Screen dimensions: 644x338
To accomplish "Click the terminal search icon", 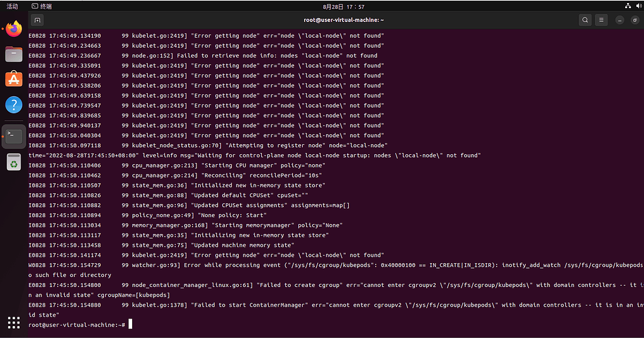I will pos(585,20).
